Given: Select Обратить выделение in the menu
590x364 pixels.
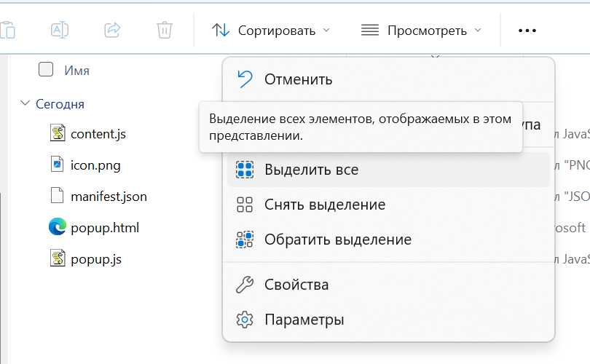Looking at the screenshot, I should [337, 240].
